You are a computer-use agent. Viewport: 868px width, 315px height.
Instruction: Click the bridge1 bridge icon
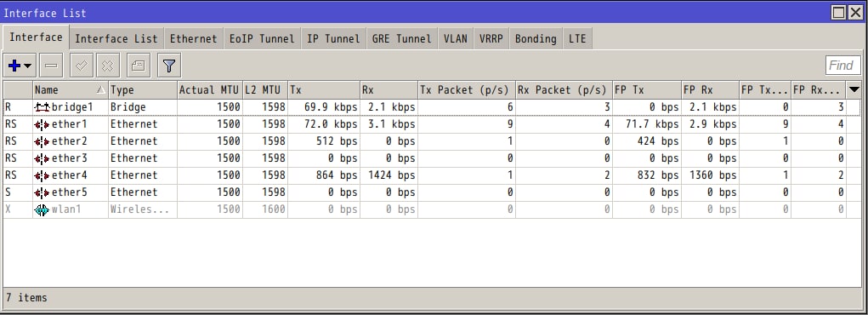coord(42,107)
